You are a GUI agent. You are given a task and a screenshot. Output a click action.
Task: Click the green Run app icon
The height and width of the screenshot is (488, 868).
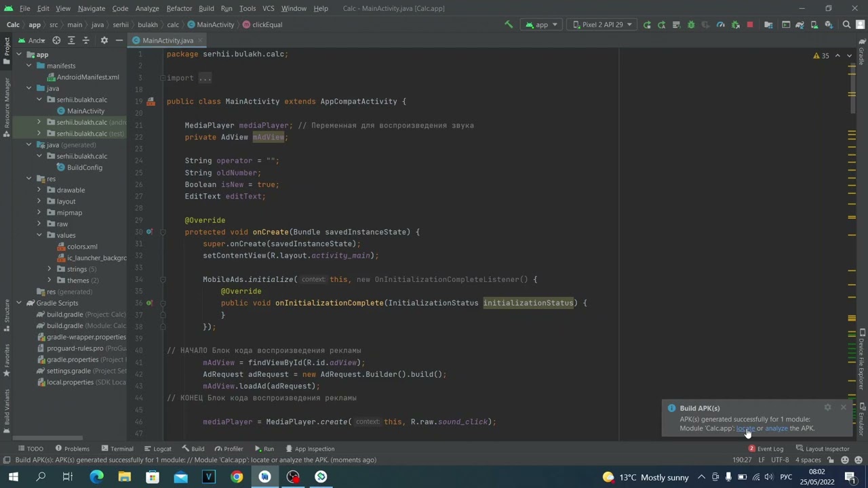[x=647, y=24]
